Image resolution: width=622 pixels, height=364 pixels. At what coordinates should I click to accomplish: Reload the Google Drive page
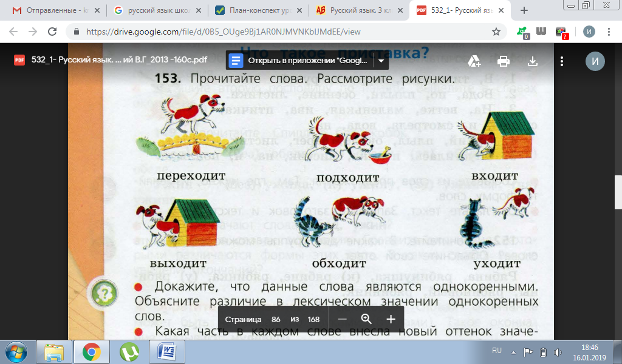52,32
